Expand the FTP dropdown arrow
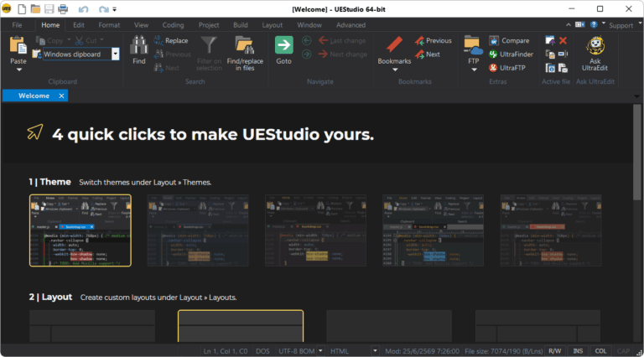This screenshot has width=644, height=357. [x=474, y=70]
